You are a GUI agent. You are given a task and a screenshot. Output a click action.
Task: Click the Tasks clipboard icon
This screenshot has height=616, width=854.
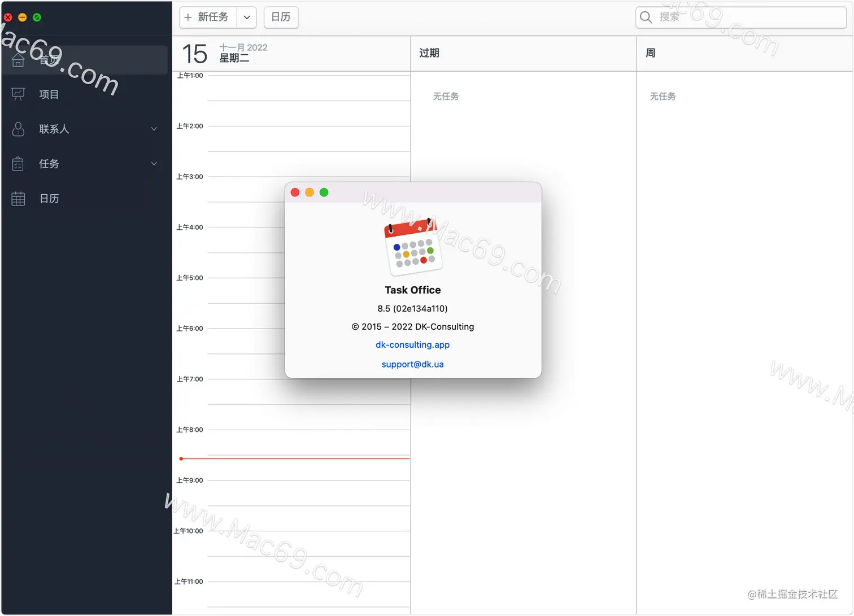coord(18,164)
